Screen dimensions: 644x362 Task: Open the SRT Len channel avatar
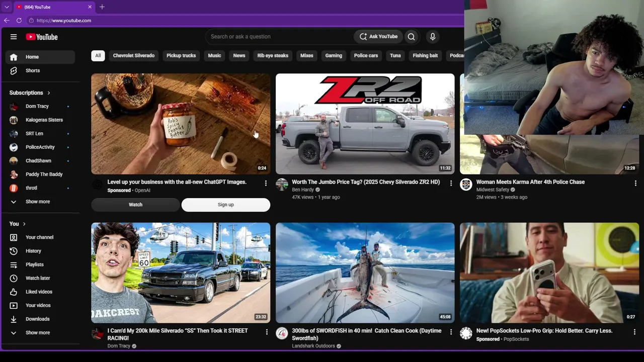tap(14, 133)
